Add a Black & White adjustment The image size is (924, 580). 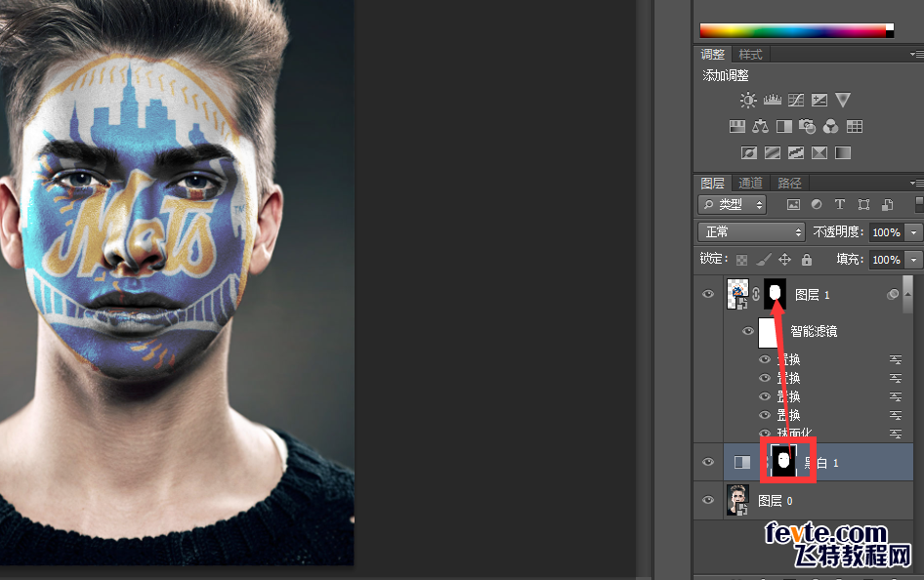point(784,126)
